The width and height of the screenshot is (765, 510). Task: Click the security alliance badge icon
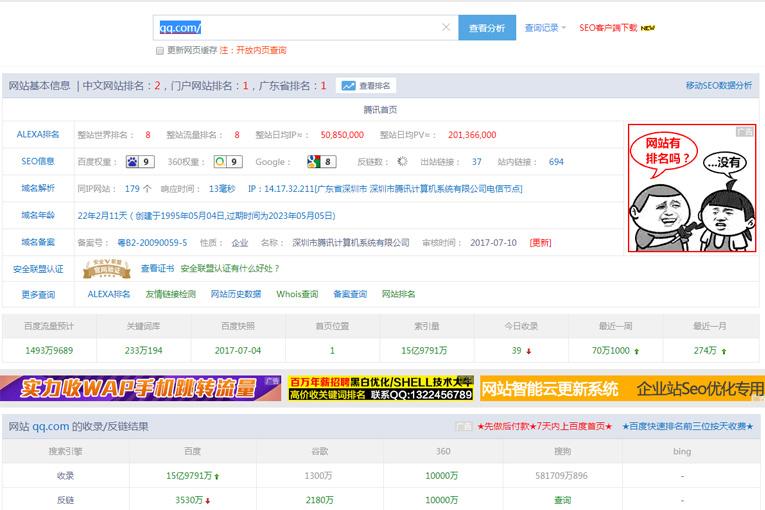point(106,268)
